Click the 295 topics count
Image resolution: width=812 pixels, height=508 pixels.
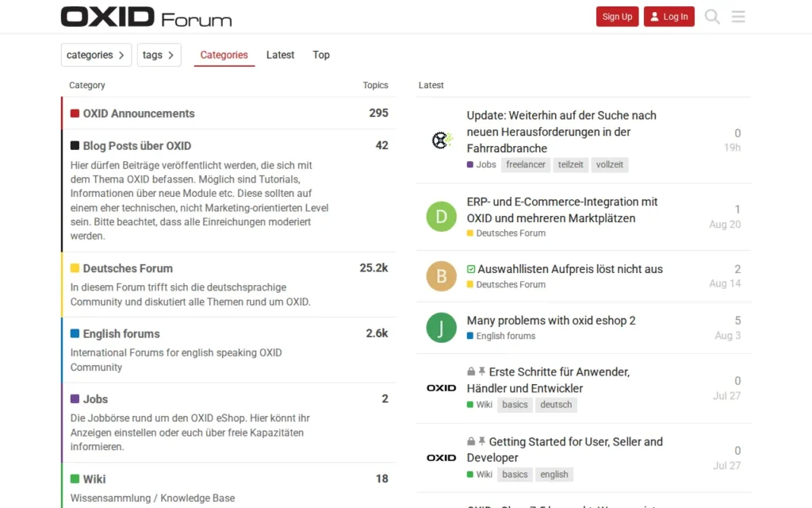378,113
